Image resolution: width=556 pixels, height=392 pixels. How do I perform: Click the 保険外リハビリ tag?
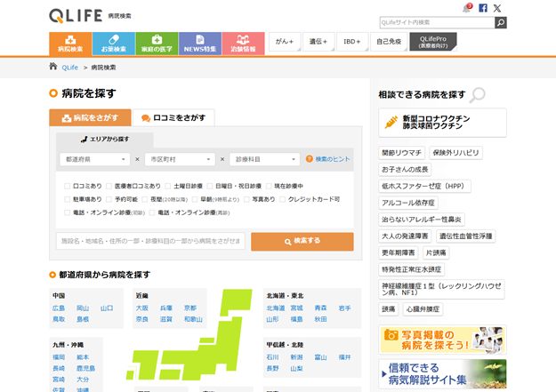tap(455, 153)
